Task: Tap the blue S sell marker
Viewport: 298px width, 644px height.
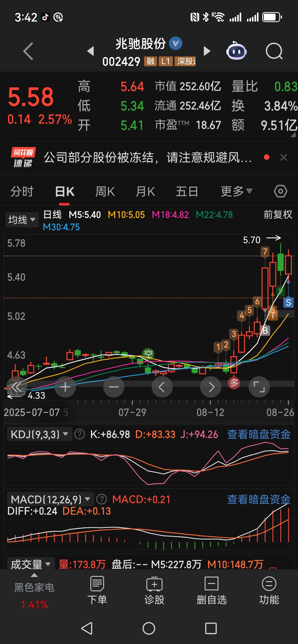Action: 288,303
